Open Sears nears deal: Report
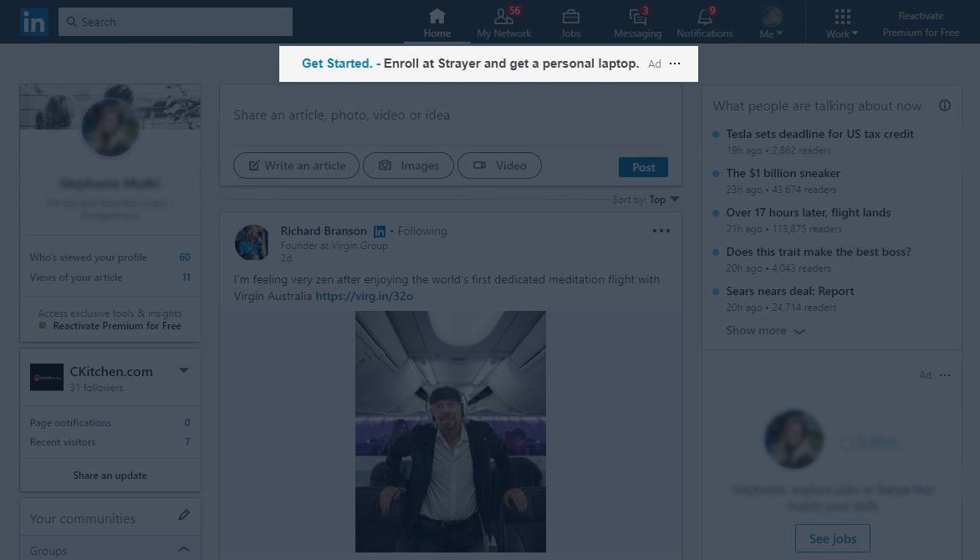Viewport: 980px width, 560px height. tap(790, 291)
